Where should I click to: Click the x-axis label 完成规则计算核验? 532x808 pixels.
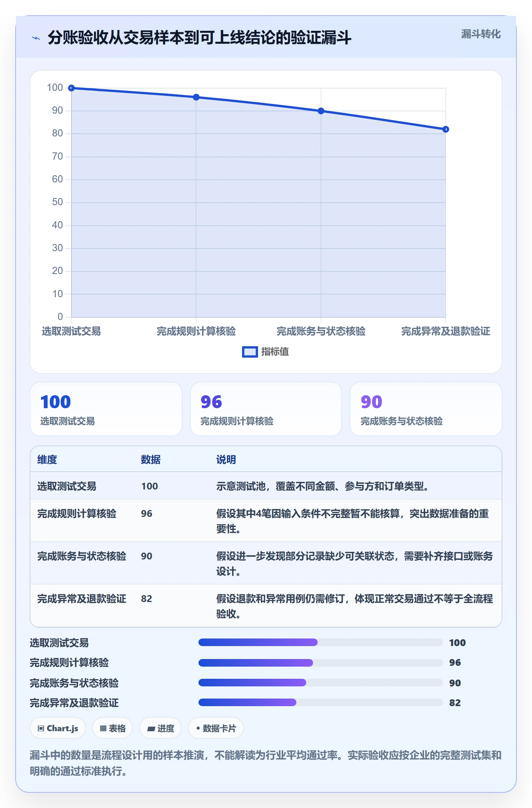point(196,331)
